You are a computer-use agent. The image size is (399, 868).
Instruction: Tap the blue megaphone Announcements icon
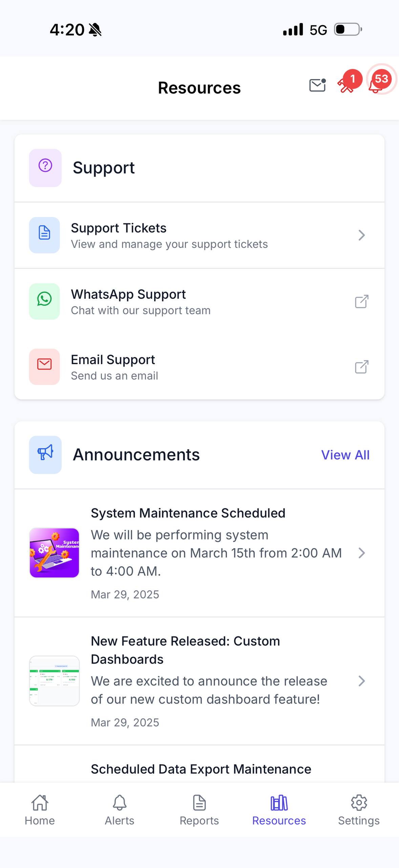pos(45,454)
